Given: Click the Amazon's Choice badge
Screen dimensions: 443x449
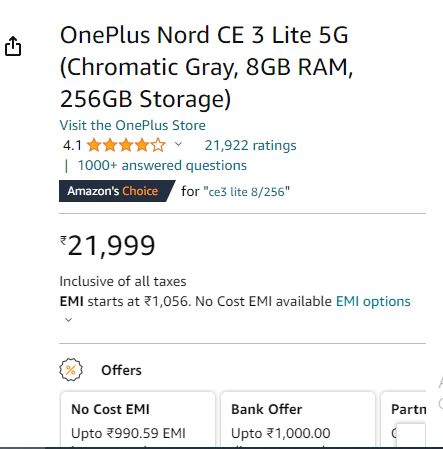Looking at the screenshot, I should (117, 191).
